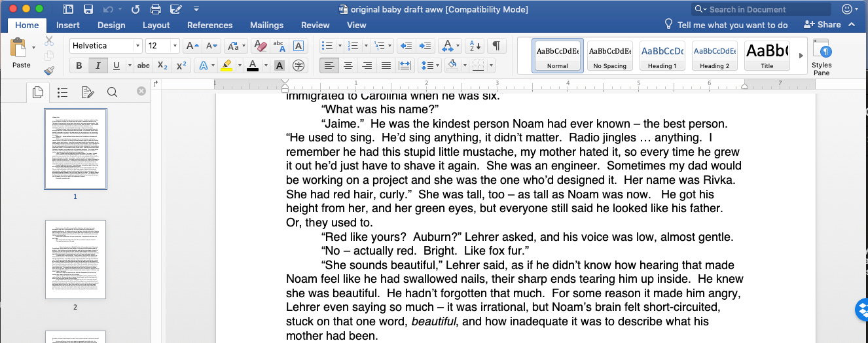
Task: Center align the text
Action: coord(348,65)
